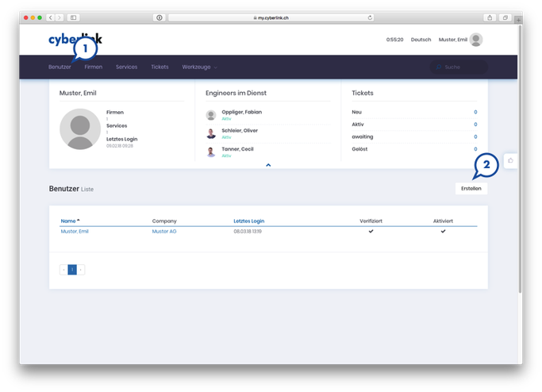
Task: Sort the list by Name column
Action: pyautogui.click(x=70, y=221)
